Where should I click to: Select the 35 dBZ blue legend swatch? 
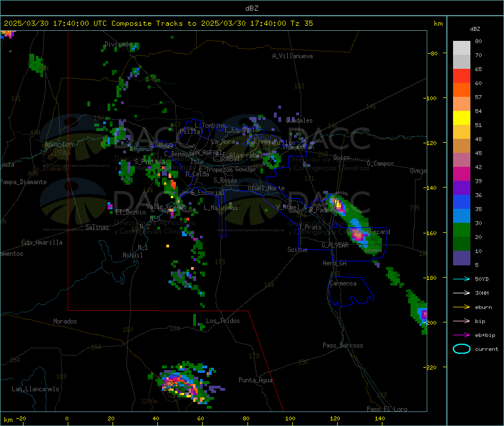(x=461, y=202)
